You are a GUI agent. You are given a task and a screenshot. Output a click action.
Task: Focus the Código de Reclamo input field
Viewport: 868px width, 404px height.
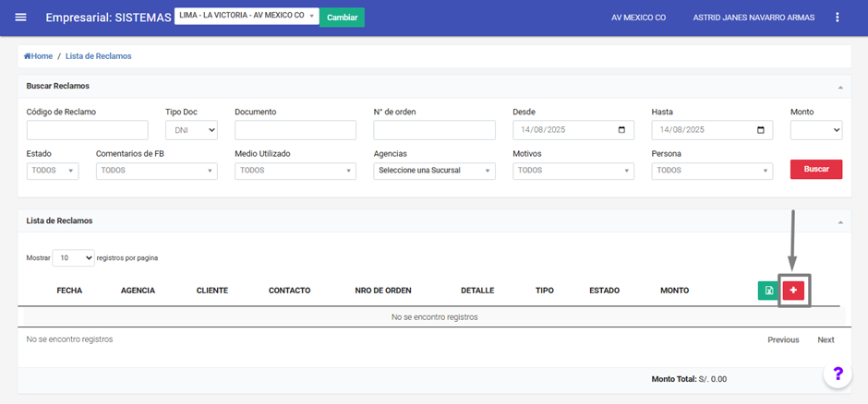[88, 130]
